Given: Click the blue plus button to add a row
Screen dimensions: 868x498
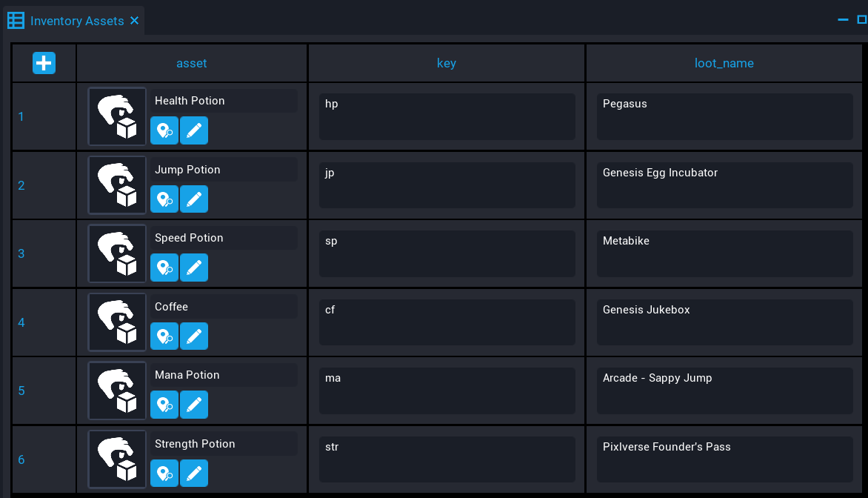Looking at the screenshot, I should pos(44,63).
